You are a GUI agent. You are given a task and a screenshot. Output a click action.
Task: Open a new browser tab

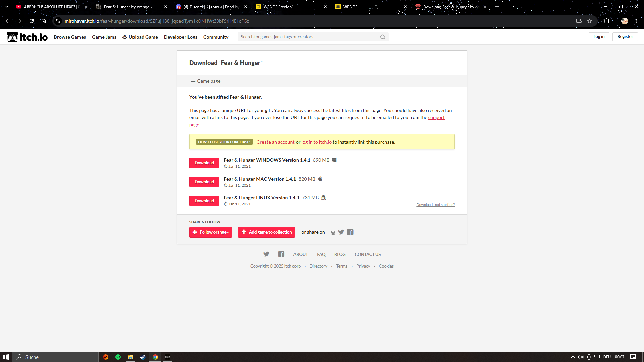click(497, 7)
